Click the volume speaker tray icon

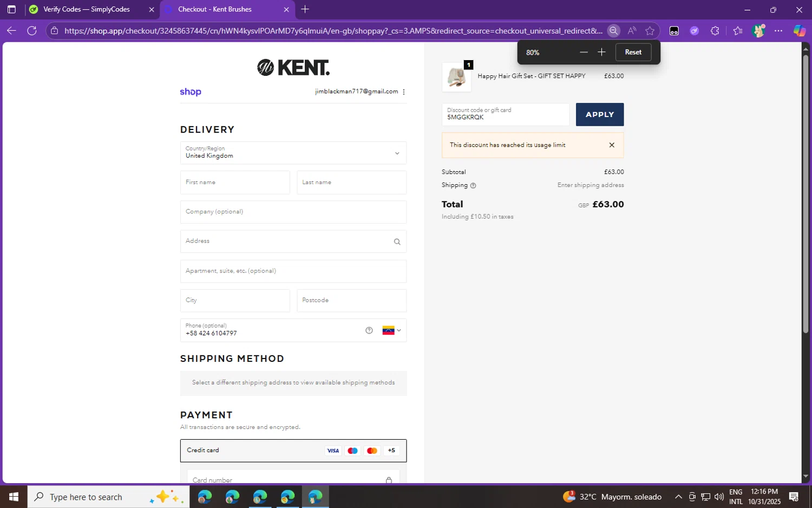point(719,497)
